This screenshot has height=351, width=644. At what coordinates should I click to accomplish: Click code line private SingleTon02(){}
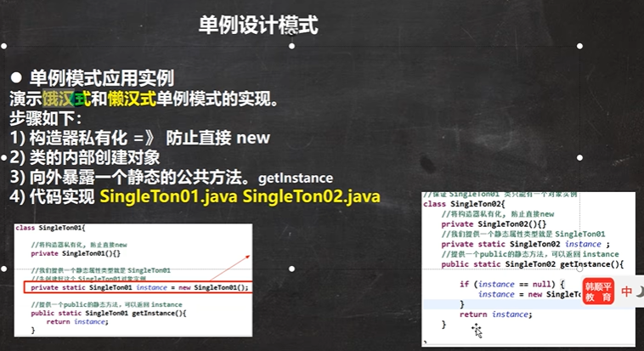coord(494,224)
